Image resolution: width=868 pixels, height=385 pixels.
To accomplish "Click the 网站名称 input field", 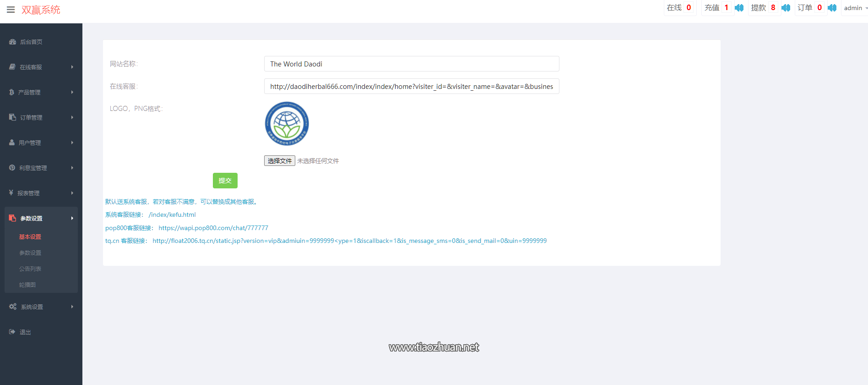I will point(411,64).
